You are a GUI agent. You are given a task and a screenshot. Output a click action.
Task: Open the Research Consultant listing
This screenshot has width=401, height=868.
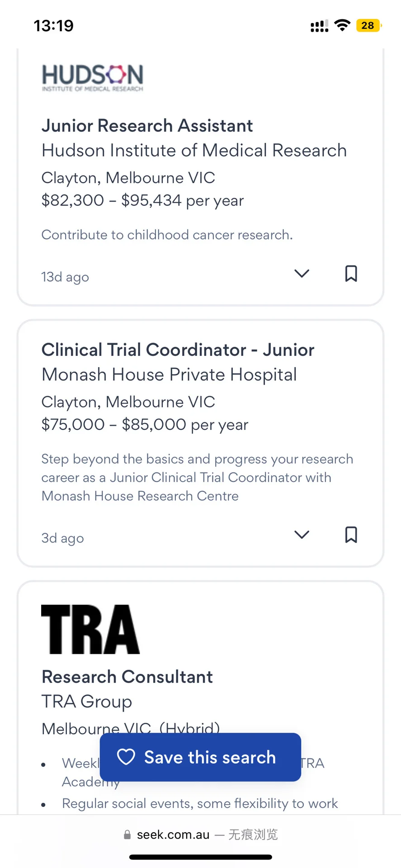point(127,677)
